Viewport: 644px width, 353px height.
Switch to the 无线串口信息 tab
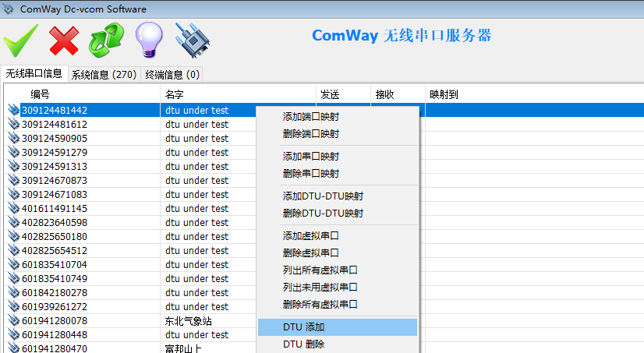34,73
